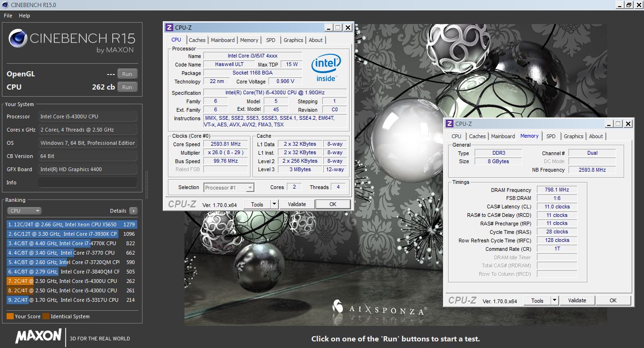
Task: Select ranking row i5-4300U scoring 261
Action: click(72, 290)
